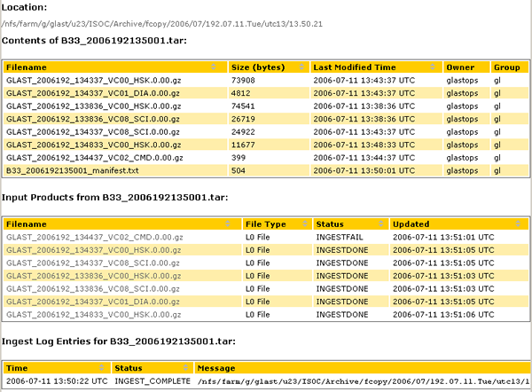The image size is (532, 392).
Task: Click log time 2006-07-11 13:50:22 UTC
Action: (x=57, y=381)
